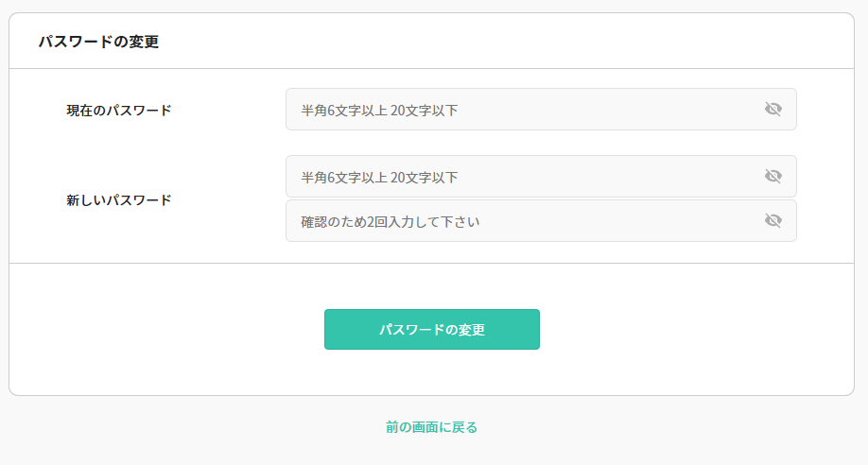Click the 現在のパスワード label
Viewport: 868px width, 465px height.
pyautogui.click(x=119, y=111)
